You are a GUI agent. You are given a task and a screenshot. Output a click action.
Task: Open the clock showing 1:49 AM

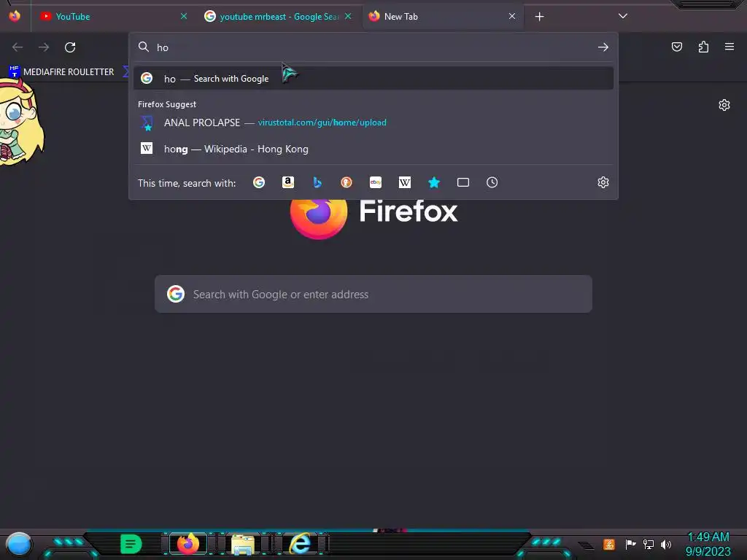pos(708,544)
